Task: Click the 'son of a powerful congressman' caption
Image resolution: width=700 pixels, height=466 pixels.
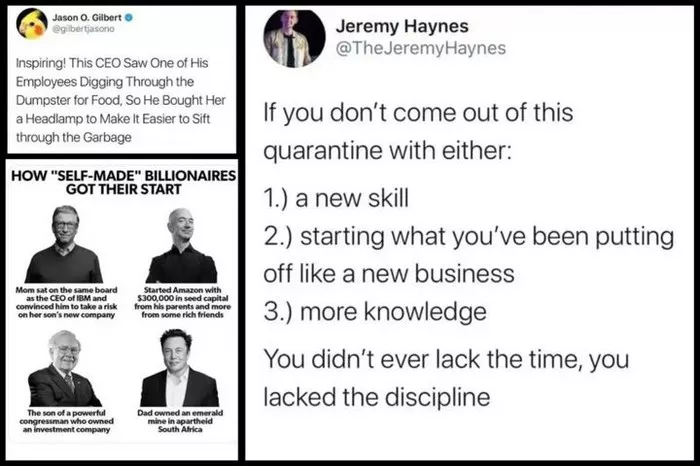Action: 67,421
